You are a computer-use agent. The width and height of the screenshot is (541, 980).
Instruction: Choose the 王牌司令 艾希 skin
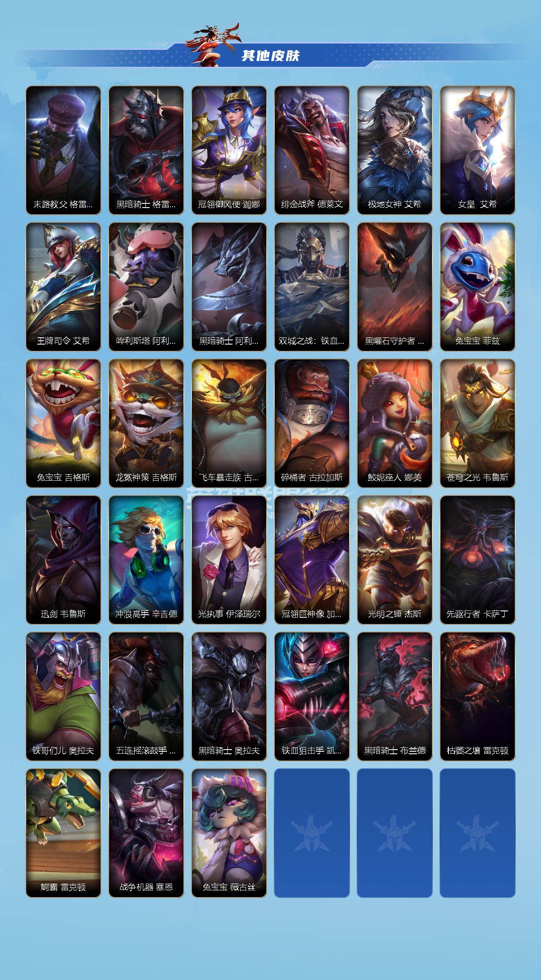(x=63, y=287)
